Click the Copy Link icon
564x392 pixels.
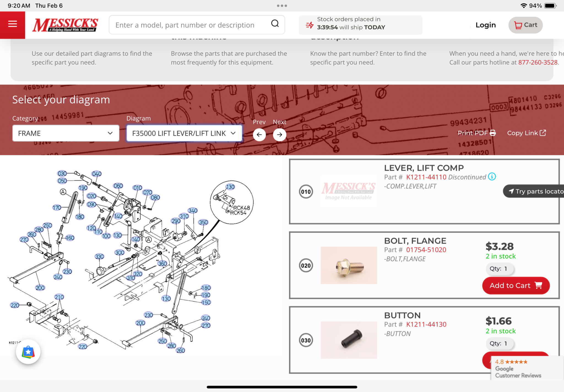coord(543,133)
